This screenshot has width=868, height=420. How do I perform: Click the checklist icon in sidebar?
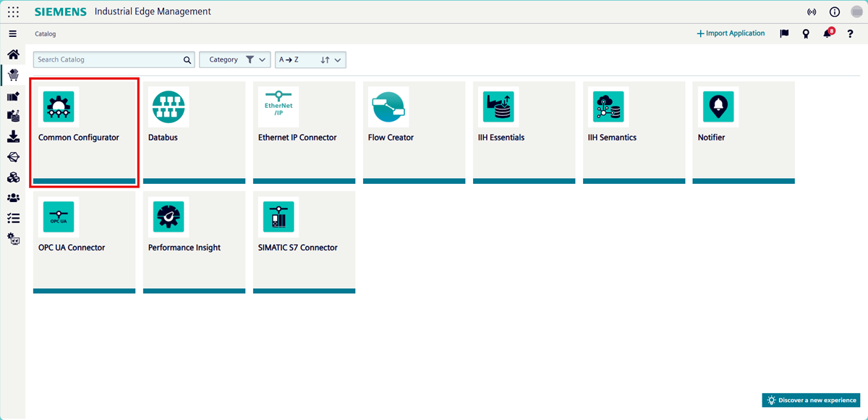[x=13, y=218]
